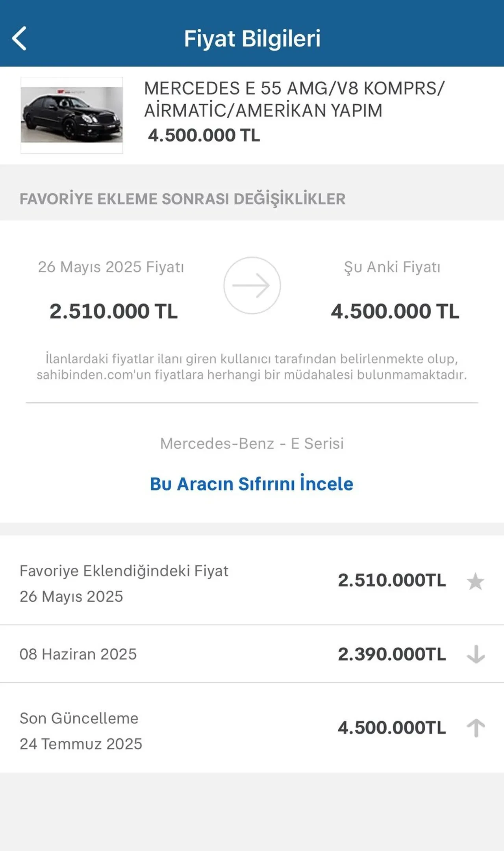Image resolution: width=504 pixels, height=851 pixels.
Task: Tap the 'FAVORİYE EKLEME SONRASI DEĞİŞİKLİKLER' section header
Action: coord(183,199)
